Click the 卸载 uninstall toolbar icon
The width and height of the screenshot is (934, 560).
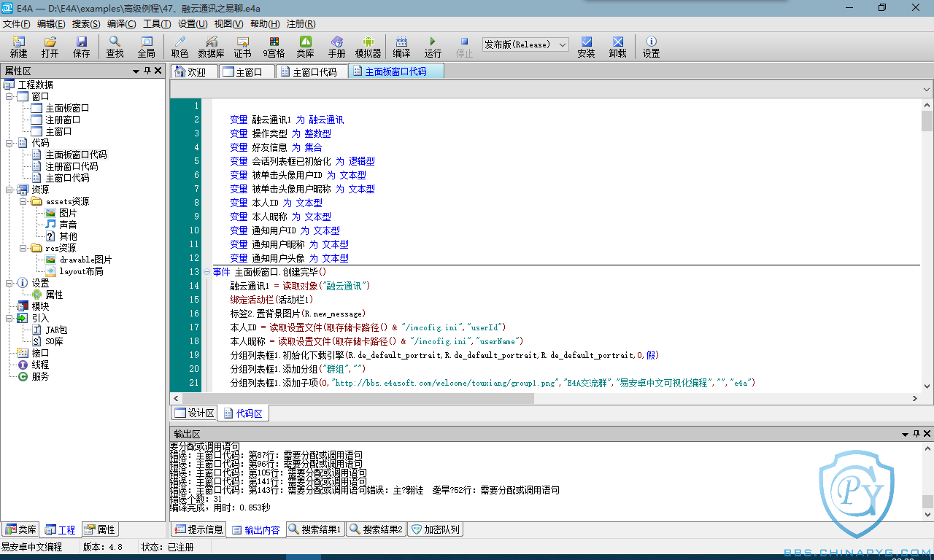pos(617,47)
